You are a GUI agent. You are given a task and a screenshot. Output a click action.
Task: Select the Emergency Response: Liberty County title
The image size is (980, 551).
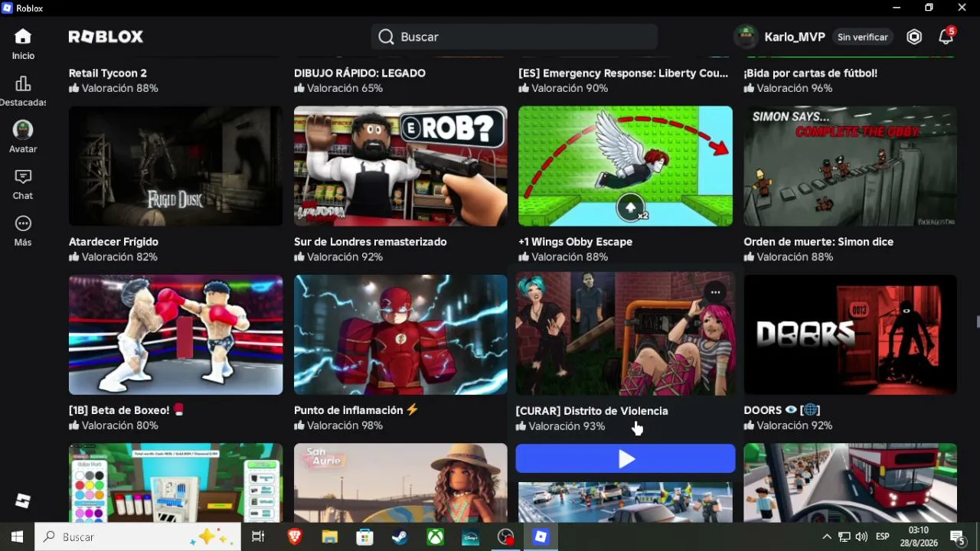623,73
